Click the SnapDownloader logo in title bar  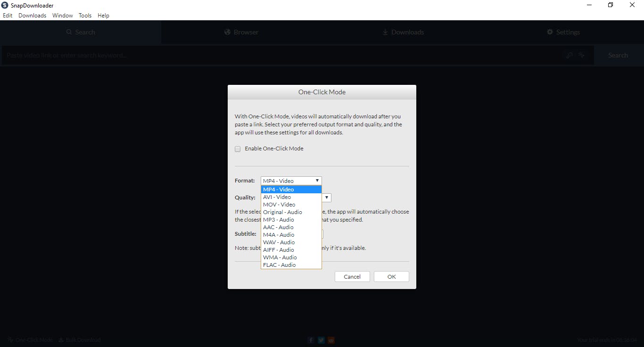pos(5,6)
